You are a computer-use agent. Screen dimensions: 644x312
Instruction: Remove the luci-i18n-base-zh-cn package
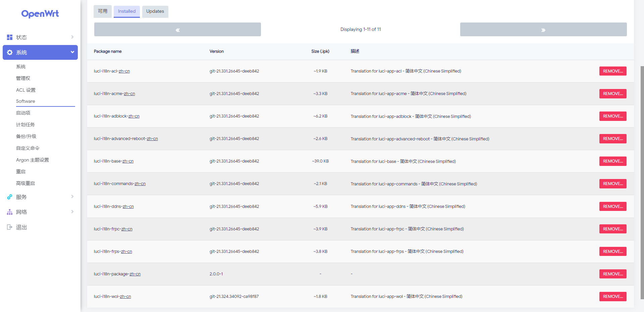612,161
